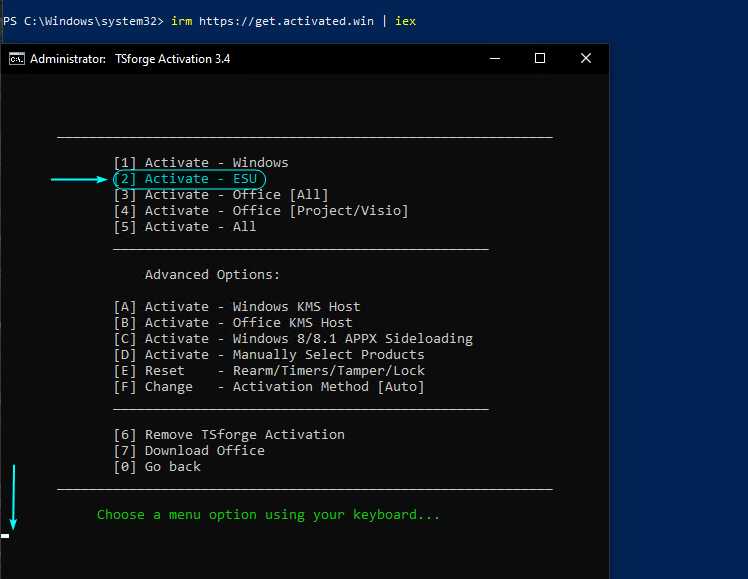
Task: Select option [1] Activate - Windows
Action: [x=201, y=163]
